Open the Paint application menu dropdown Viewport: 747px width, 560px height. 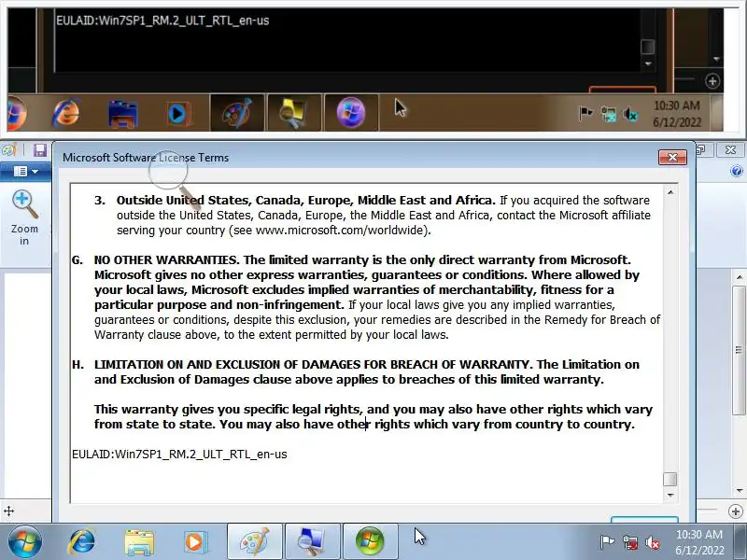coord(26,172)
